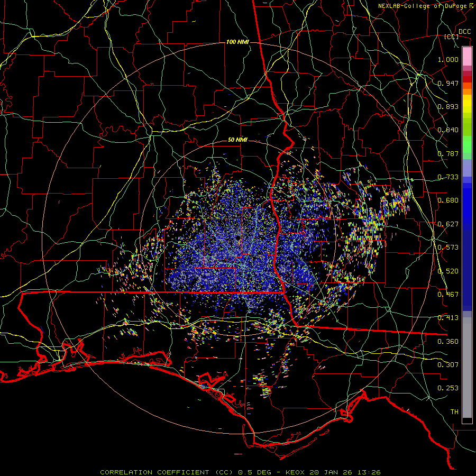The height and width of the screenshot is (476, 476).
Task: Click the KEOX radar site at map center
Action: coord(237,237)
